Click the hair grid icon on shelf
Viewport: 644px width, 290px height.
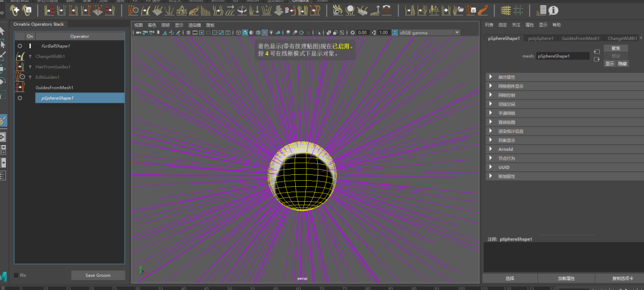[x=506, y=10]
